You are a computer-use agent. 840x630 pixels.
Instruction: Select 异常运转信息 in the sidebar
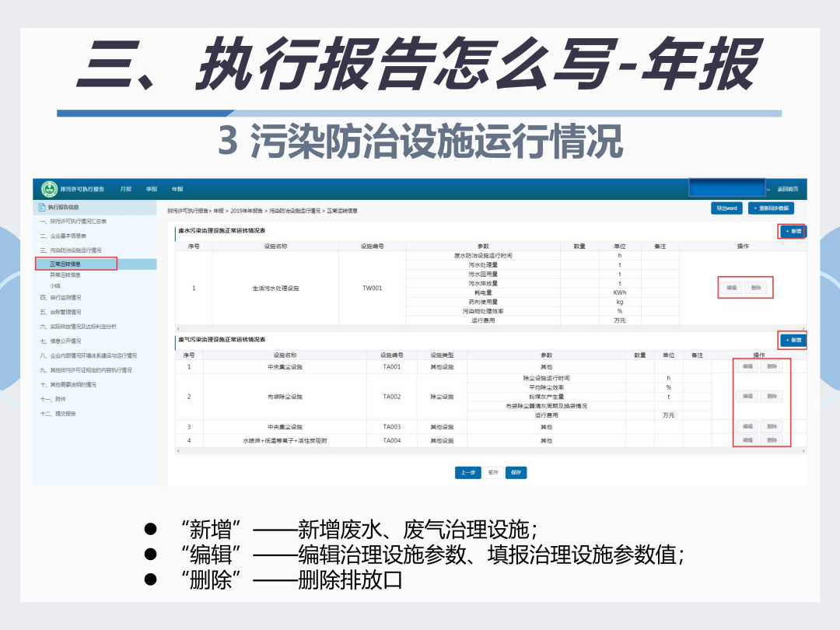[65, 275]
